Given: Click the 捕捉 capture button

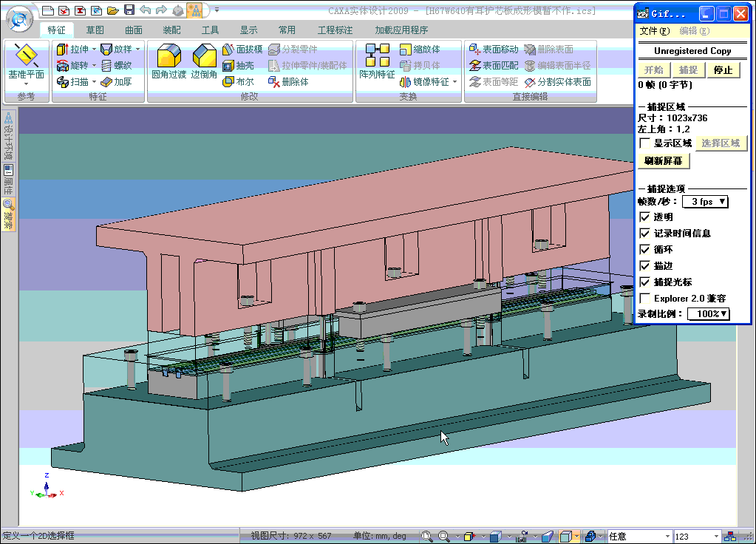Looking at the screenshot, I should 689,70.
